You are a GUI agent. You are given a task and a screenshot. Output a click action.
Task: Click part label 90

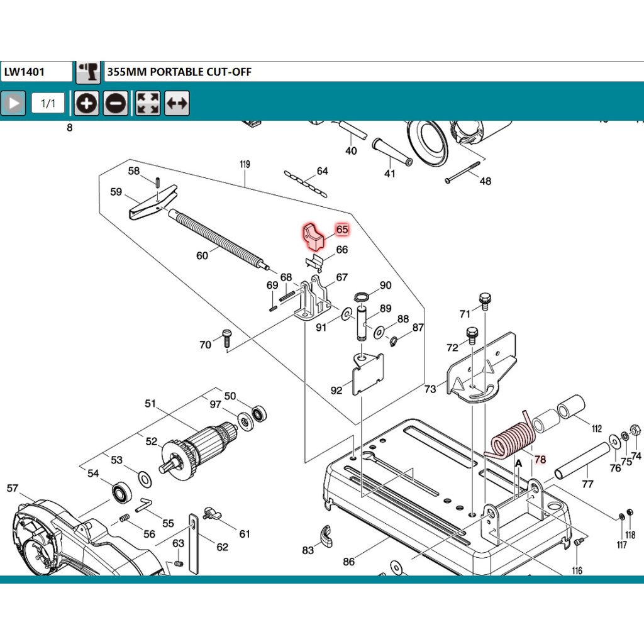point(386,285)
